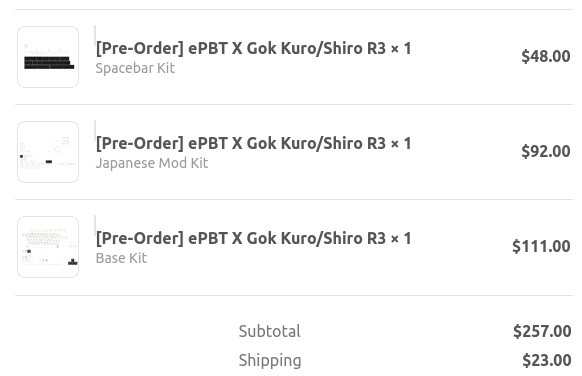582x376 pixels.
Task: Click the $257.00 subtotal amount
Action: click(x=542, y=331)
